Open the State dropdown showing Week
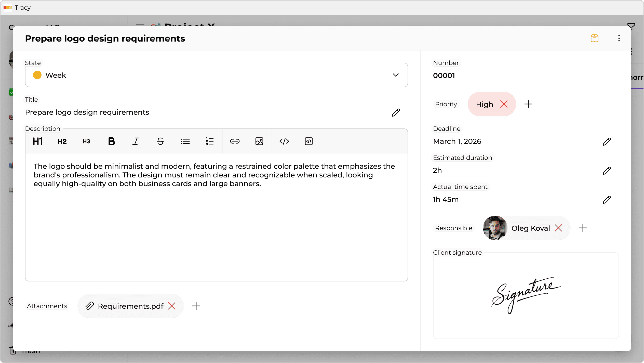Screen dimensions: 644x363 395,75
